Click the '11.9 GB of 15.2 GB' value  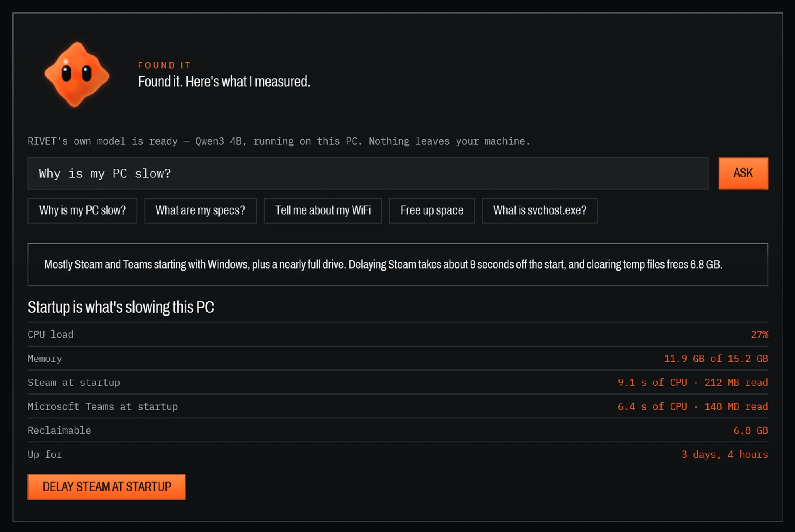716,359
